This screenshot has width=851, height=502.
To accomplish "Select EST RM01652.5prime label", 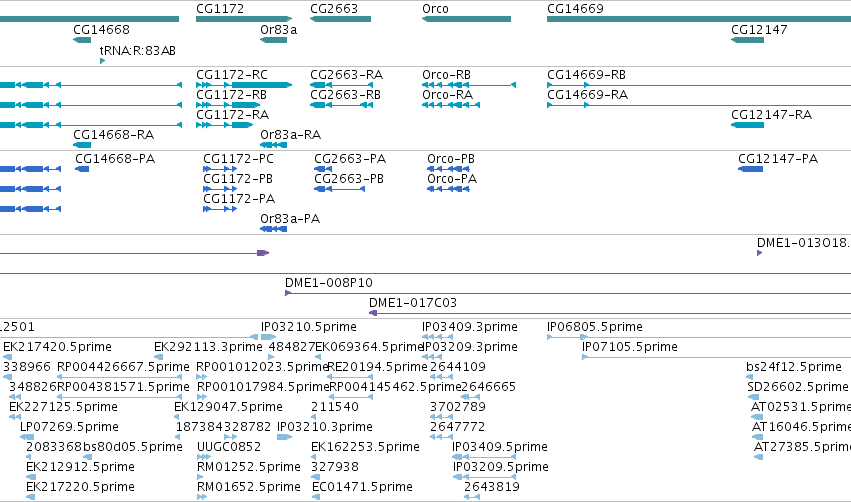I will tap(249, 488).
